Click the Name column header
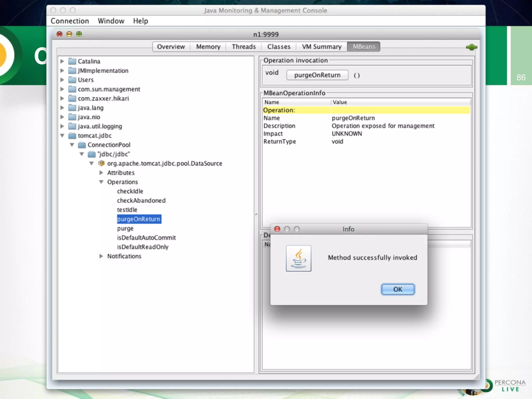Image resolution: width=532 pixels, height=399 pixels. tap(297, 102)
